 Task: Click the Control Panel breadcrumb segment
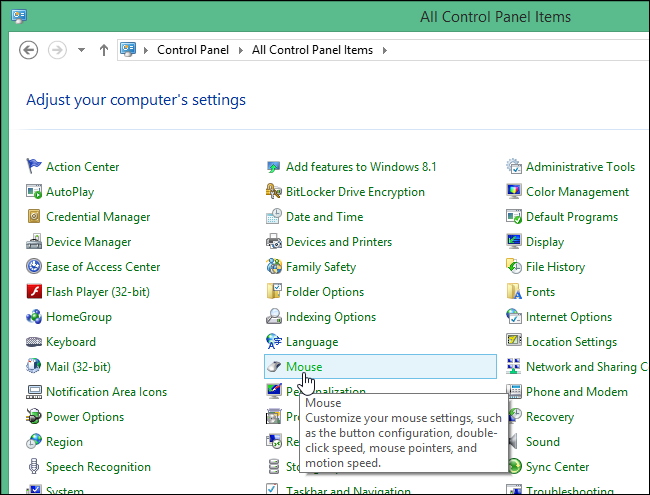click(x=192, y=50)
